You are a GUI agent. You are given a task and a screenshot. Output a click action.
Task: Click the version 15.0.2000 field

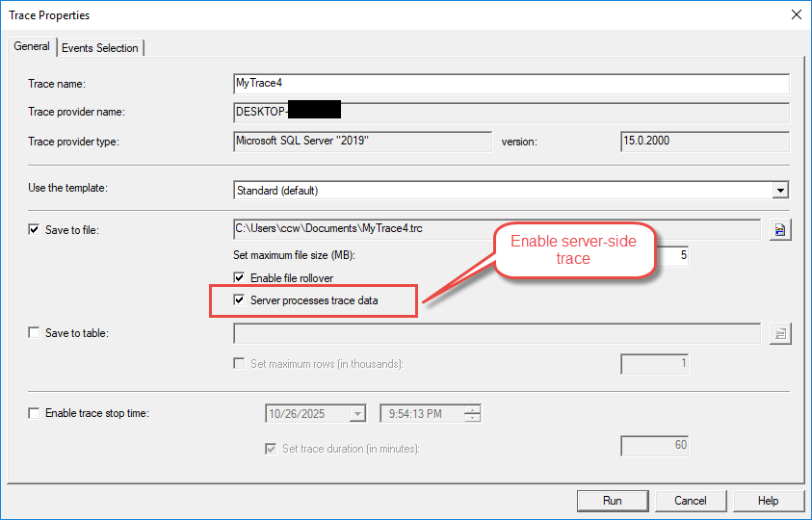pyautogui.click(x=705, y=142)
